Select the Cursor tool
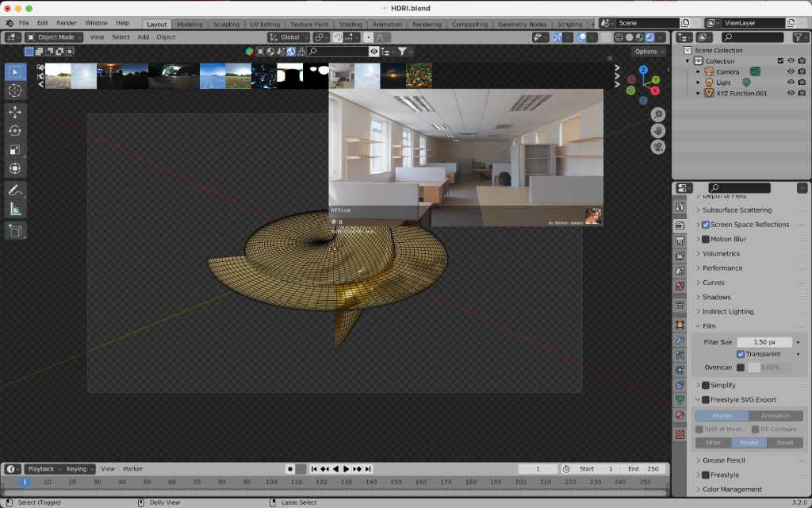812x508 pixels. click(15, 90)
